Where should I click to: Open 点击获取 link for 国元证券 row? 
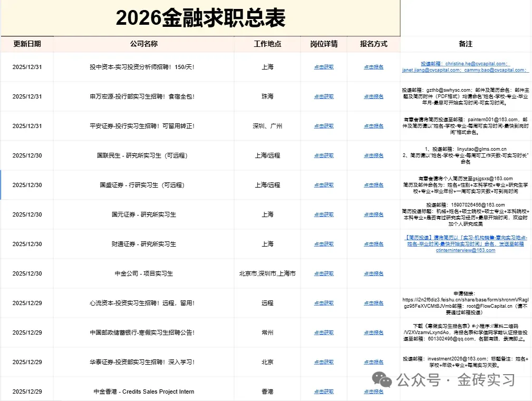click(x=324, y=214)
